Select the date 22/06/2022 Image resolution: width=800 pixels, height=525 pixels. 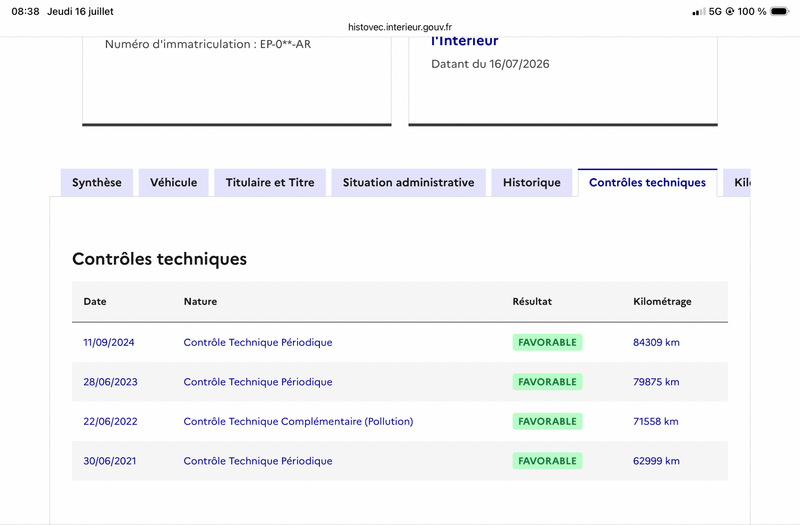coord(110,421)
